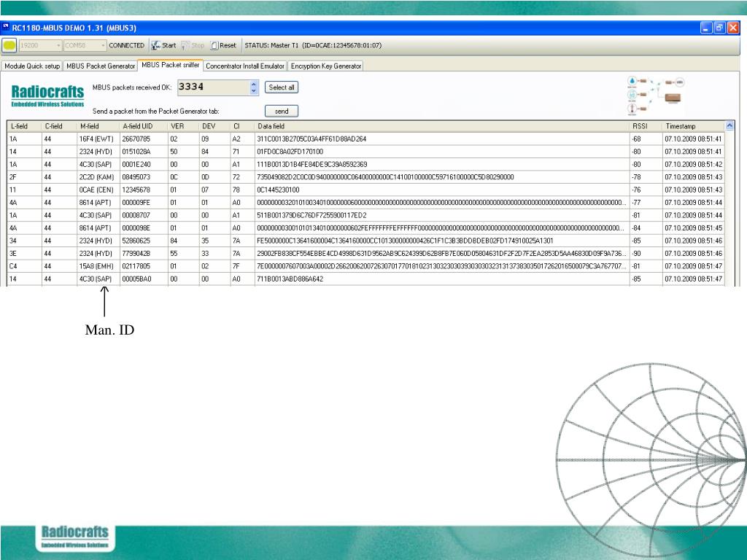This screenshot has width=747, height=560.
Task: Click the Start toolbar button
Action: click(164, 46)
